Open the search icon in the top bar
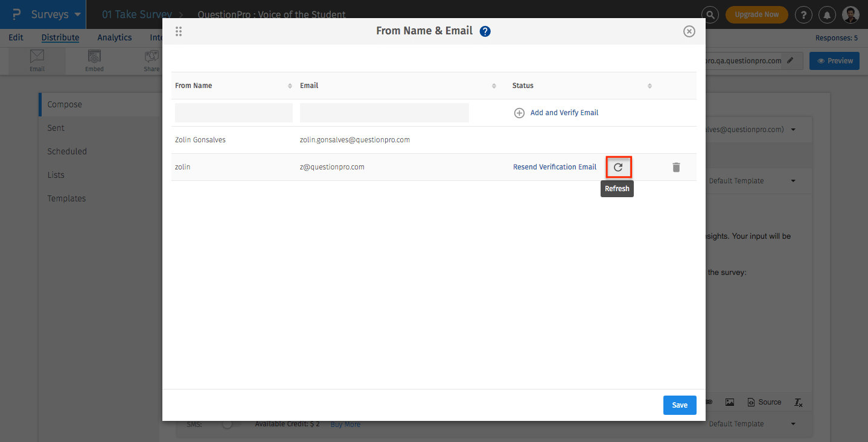This screenshot has height=442, width=868. 710,14
